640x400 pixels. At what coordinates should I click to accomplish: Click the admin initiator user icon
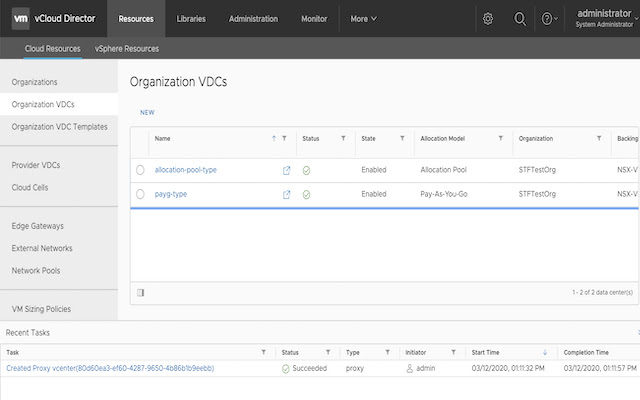pos(409,369)
